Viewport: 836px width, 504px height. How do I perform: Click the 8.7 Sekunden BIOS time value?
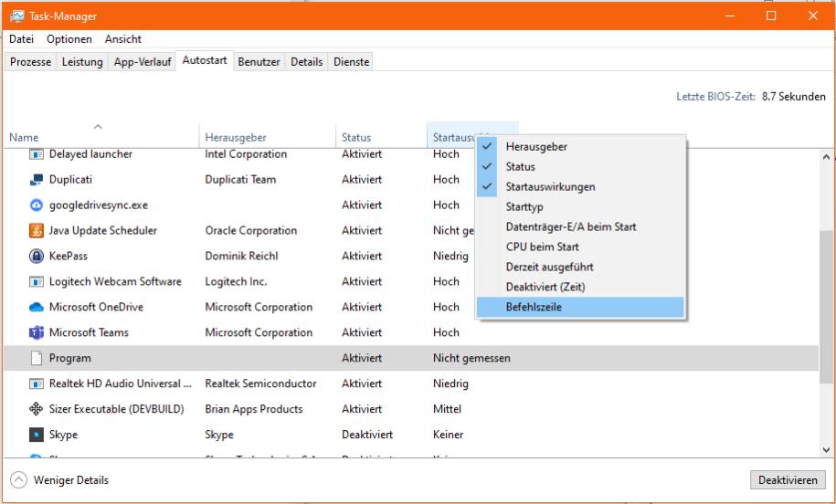pyautogui.click(x=793, y=97)
